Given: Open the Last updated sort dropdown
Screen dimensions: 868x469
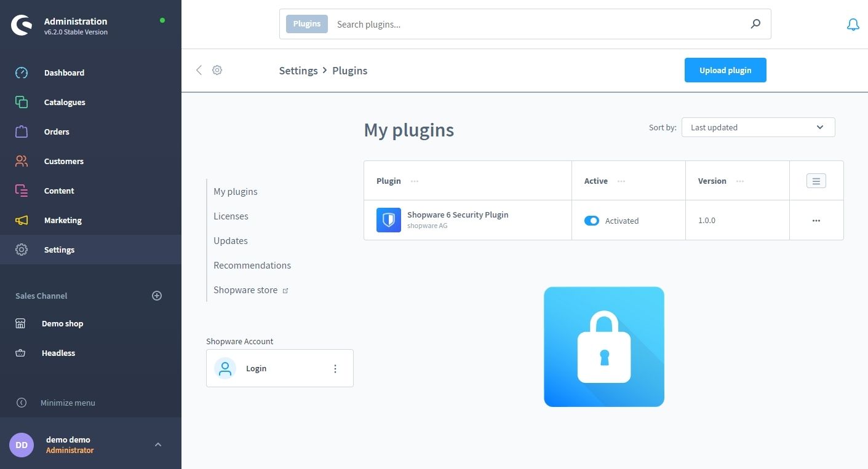Looking at the screenshot, I should click(x=757, y=127).
